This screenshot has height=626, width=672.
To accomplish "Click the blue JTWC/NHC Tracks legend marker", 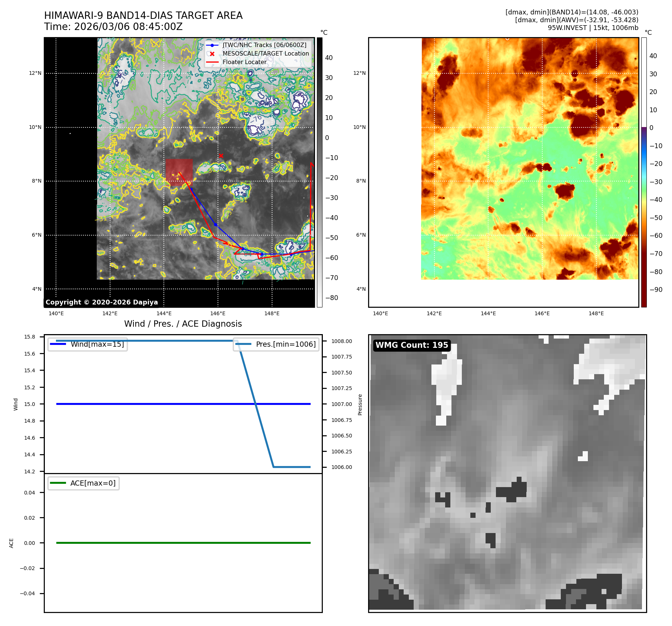I will pyautogui.click(x=212, y=45).
